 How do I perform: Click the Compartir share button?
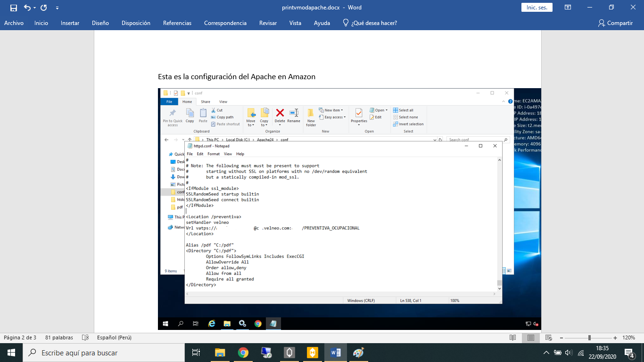615,23
